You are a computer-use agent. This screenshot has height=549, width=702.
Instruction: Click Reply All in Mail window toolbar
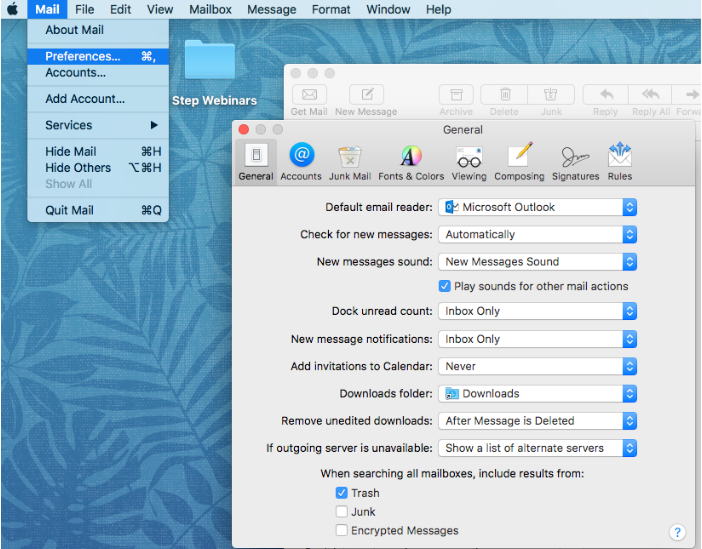[651, 101]
